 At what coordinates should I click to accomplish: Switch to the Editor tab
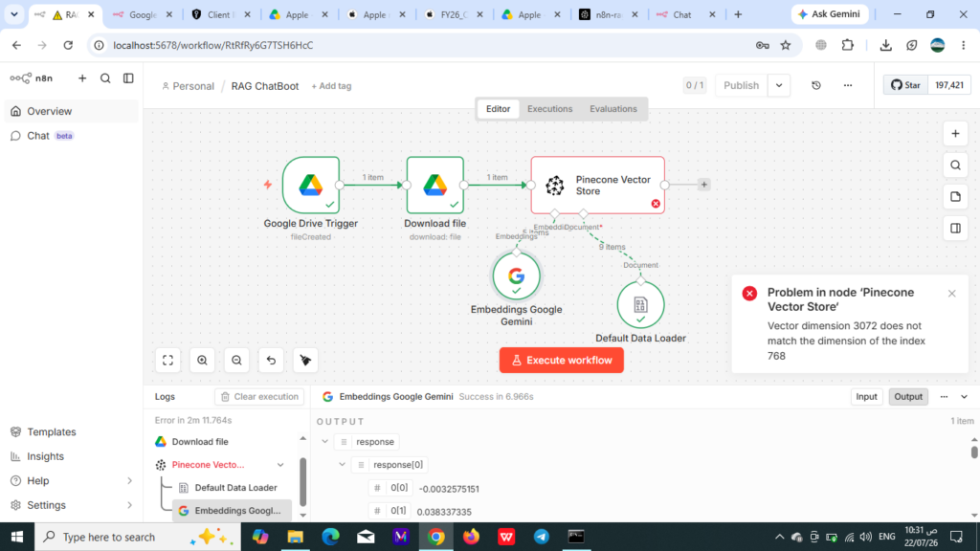click(498, 109)
